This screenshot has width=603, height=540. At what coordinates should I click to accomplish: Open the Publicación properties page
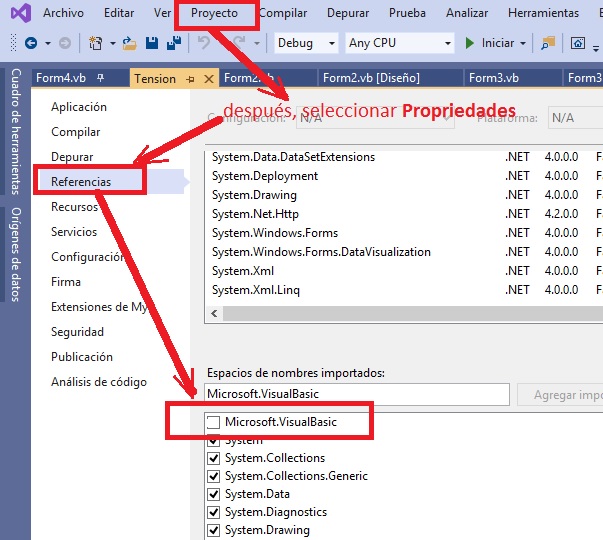pyautogui.click(x=82, y=357)
